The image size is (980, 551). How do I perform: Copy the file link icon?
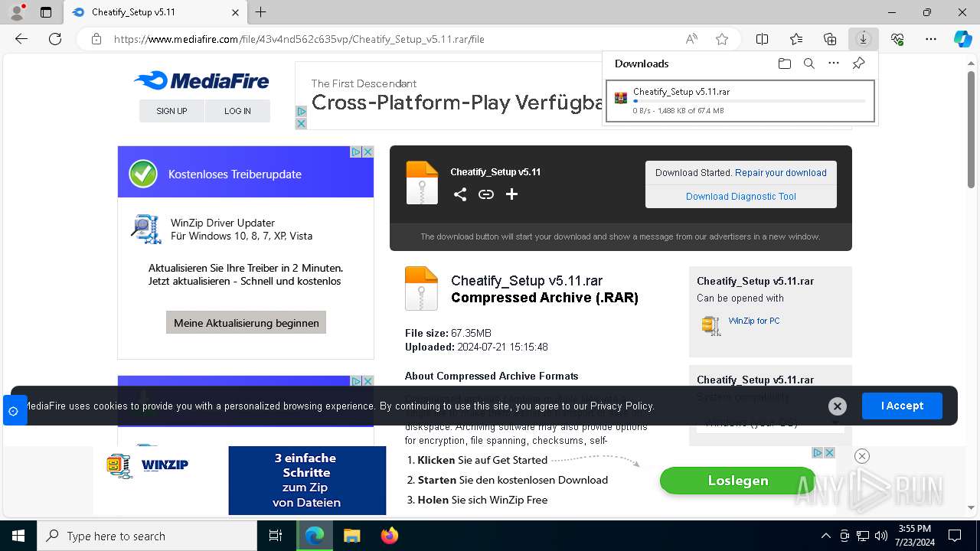[x=485, y=194]
